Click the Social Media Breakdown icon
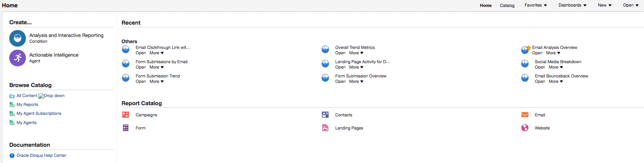The width and height of the screenshot is (644, 163). tap(525, 64)
